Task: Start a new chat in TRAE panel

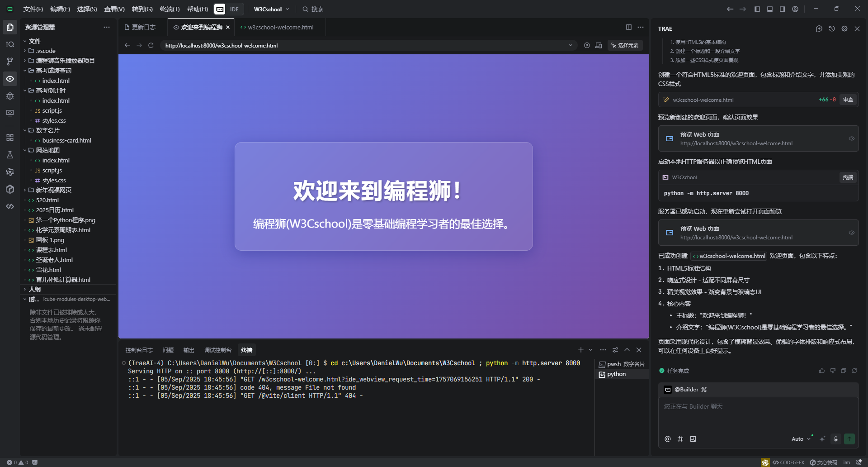Action: (819, 29)
